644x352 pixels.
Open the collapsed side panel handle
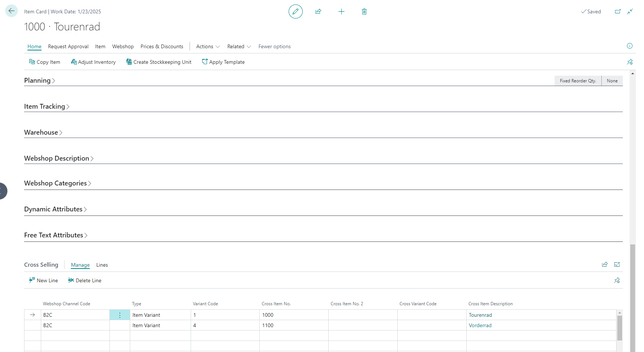click(x=3, y=191)
